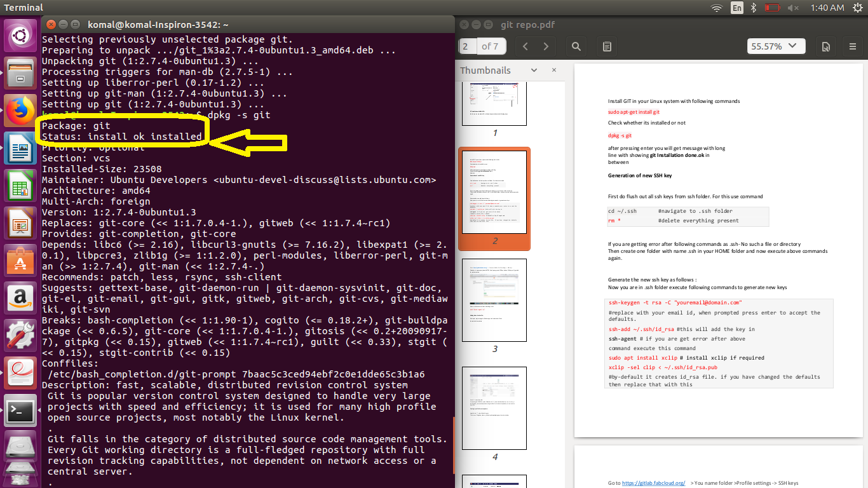Click the 'Conffiles:' line in terminal

click(x=71, y=363)
